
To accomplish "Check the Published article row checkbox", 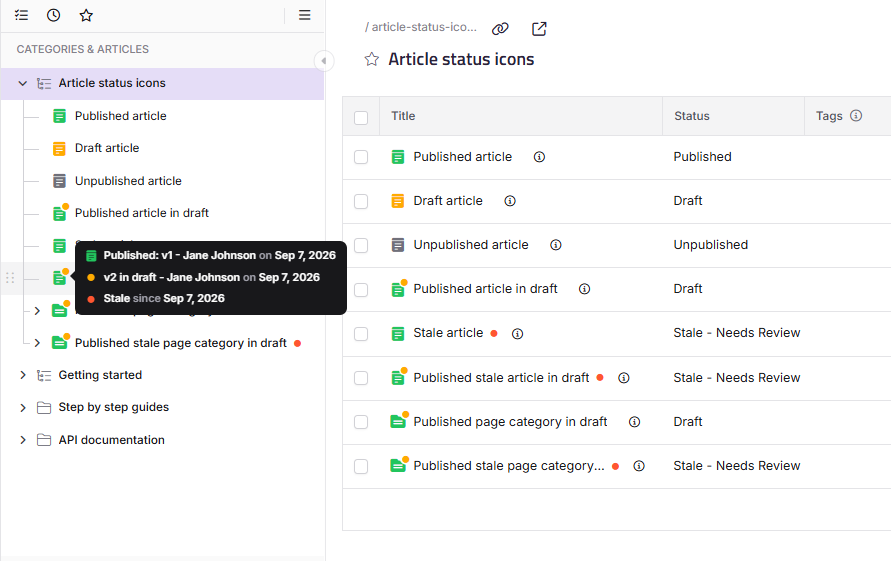I will [361, 157].
